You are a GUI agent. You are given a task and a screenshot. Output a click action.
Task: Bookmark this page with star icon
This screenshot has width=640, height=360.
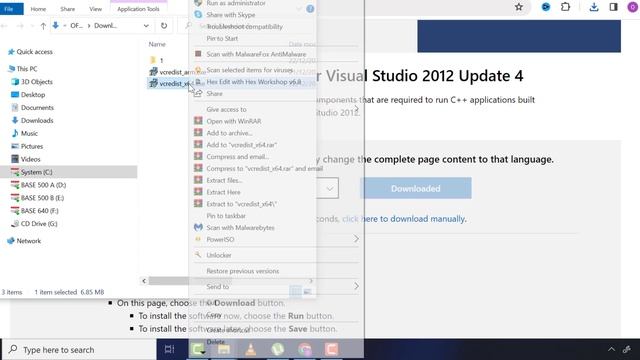(x=519, y=7)
